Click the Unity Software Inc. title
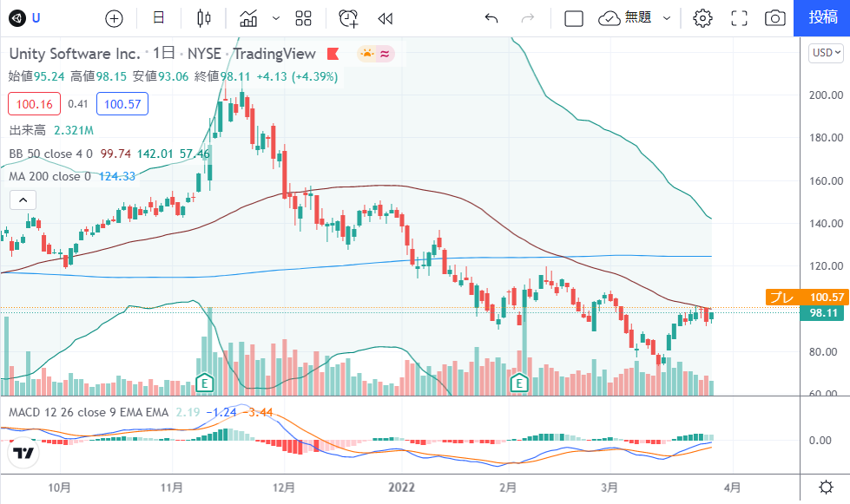This screenshot has height=504, width=850. [x=75, y=54]
